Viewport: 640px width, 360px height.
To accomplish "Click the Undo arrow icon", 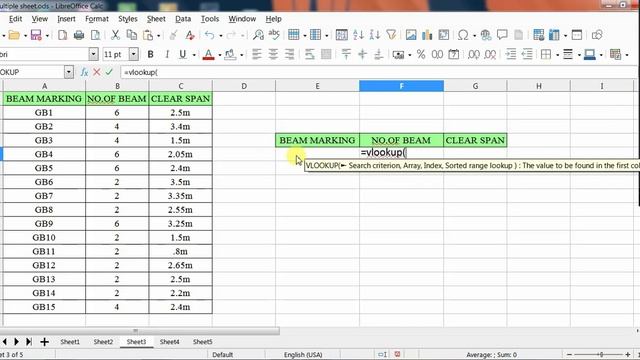I will coord(209,36).
